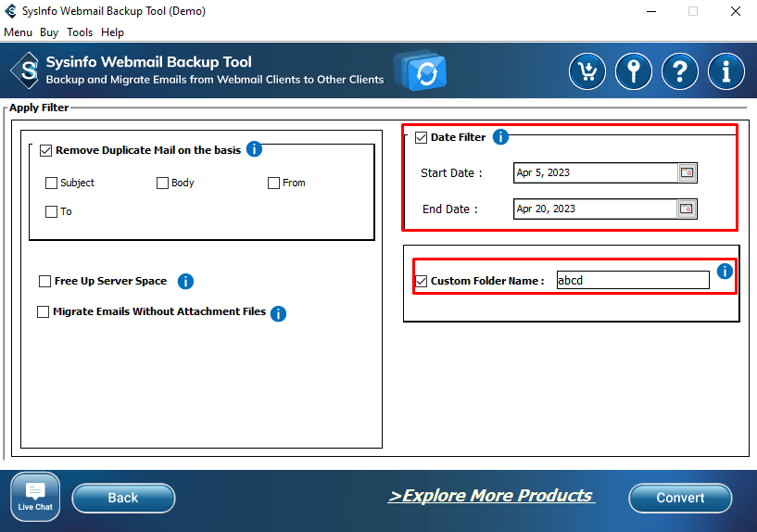The image size is (757, 532).
Task: Click the About info icon in header
Action: 726,71
